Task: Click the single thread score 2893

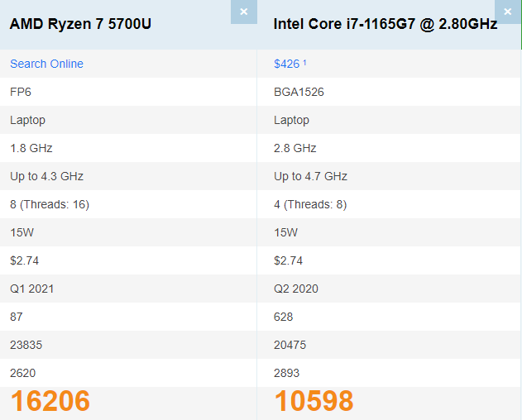Action: coord(286,373)
